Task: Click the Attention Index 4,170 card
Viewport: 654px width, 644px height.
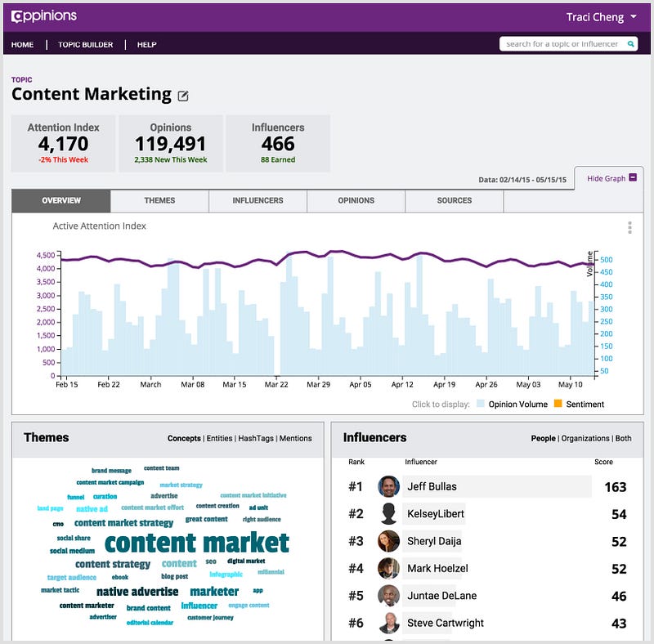Action: coord(64,144)
